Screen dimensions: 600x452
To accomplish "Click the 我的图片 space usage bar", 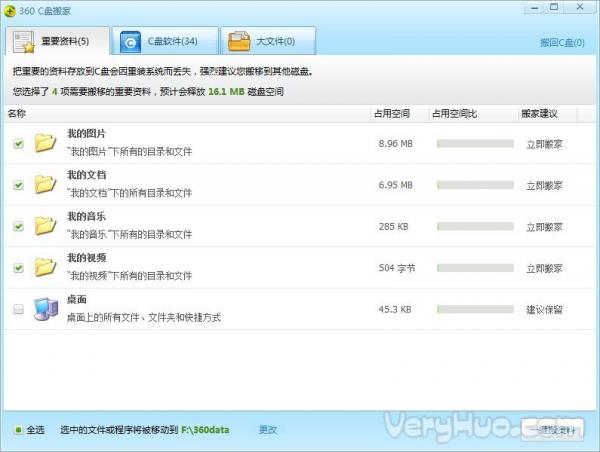I will point(473,144).
